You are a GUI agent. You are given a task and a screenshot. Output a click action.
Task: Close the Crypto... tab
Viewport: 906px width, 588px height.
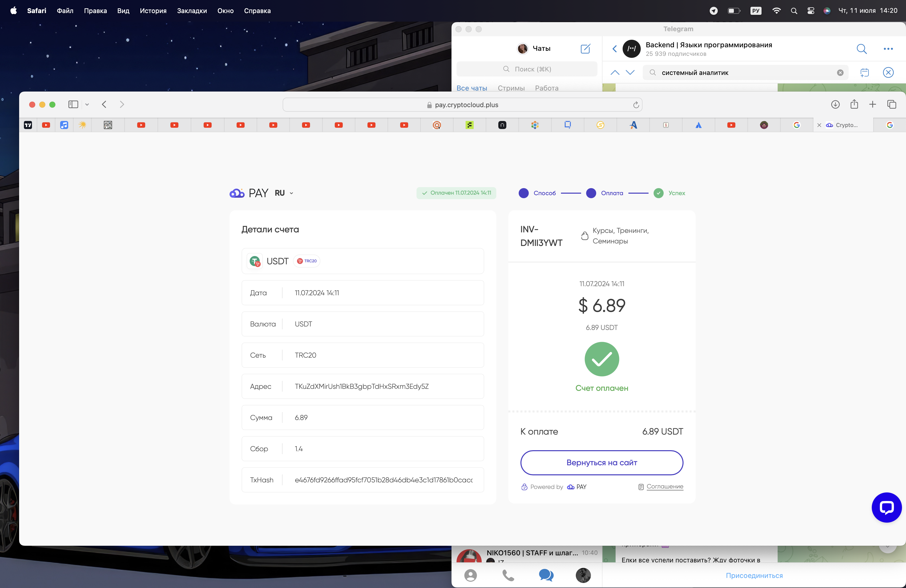[819, 125]
